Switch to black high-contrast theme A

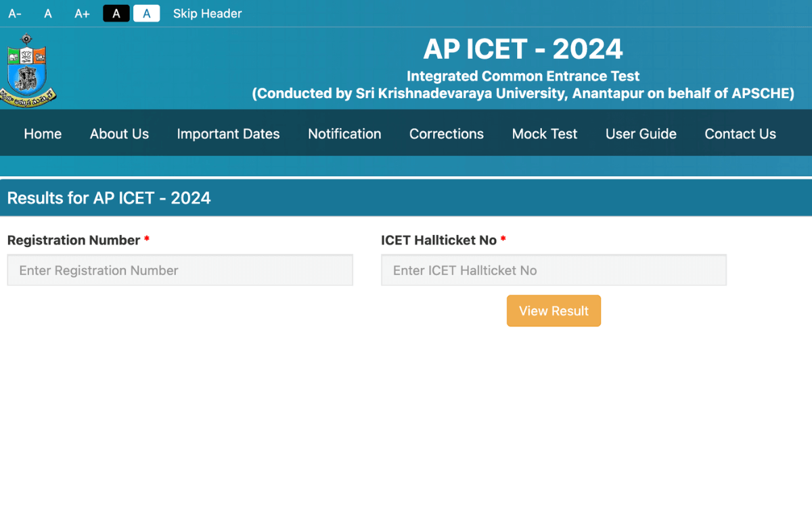point(116,14)
